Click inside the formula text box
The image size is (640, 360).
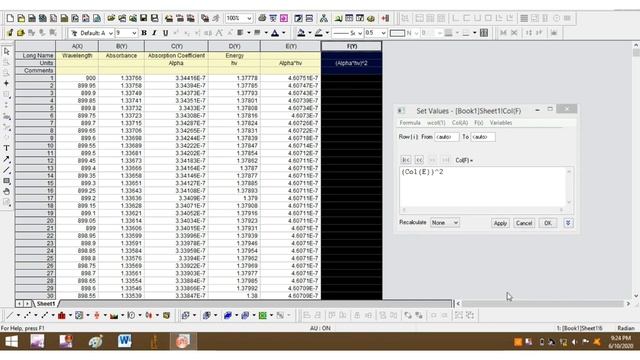click(484, 187)
